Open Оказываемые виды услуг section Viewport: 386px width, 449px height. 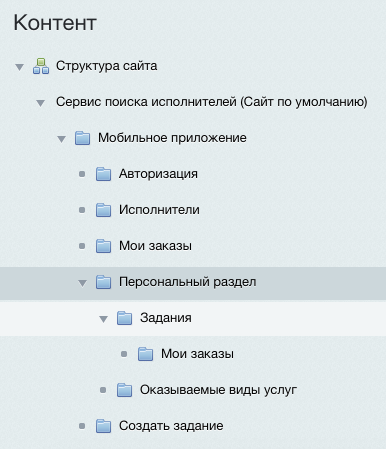[x=218, y=390]
